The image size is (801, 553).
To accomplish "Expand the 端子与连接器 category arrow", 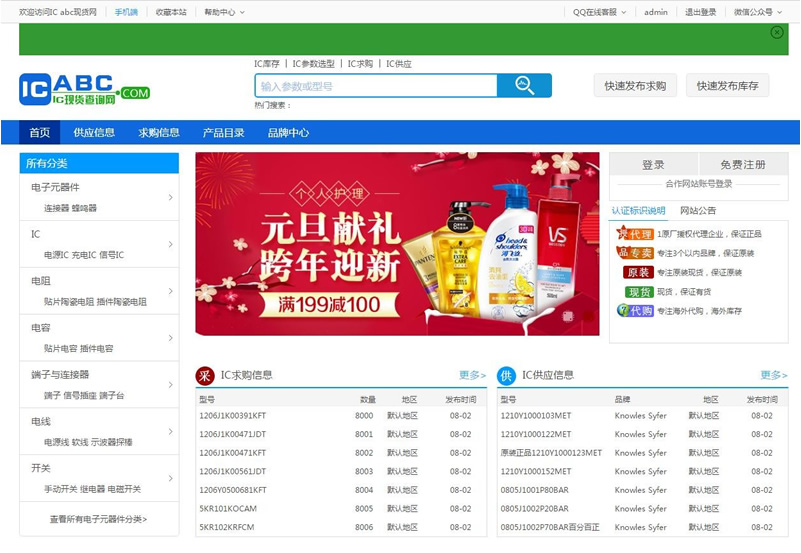I will point(171,384).
